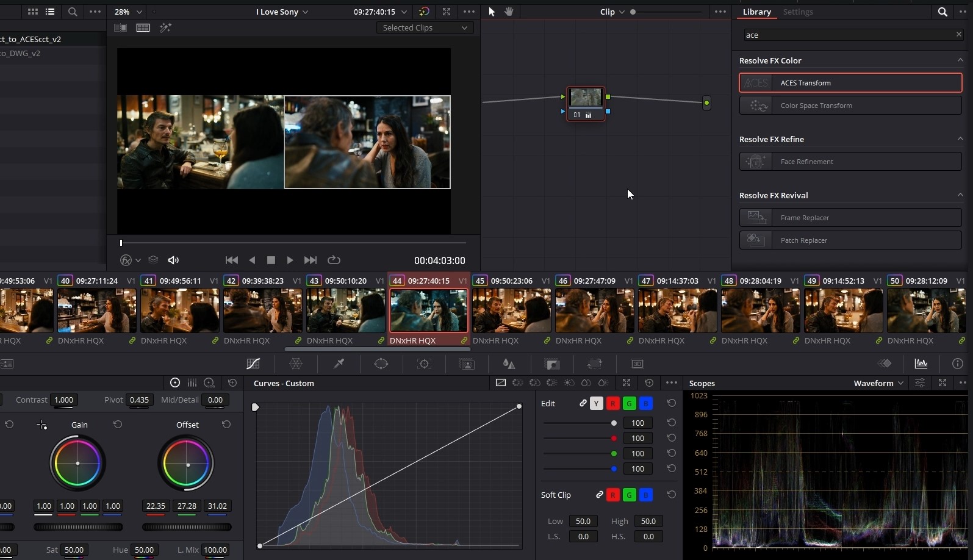The image size is (973, 560).
Task: Switch to the Settings tab
Action: [798, 12]
